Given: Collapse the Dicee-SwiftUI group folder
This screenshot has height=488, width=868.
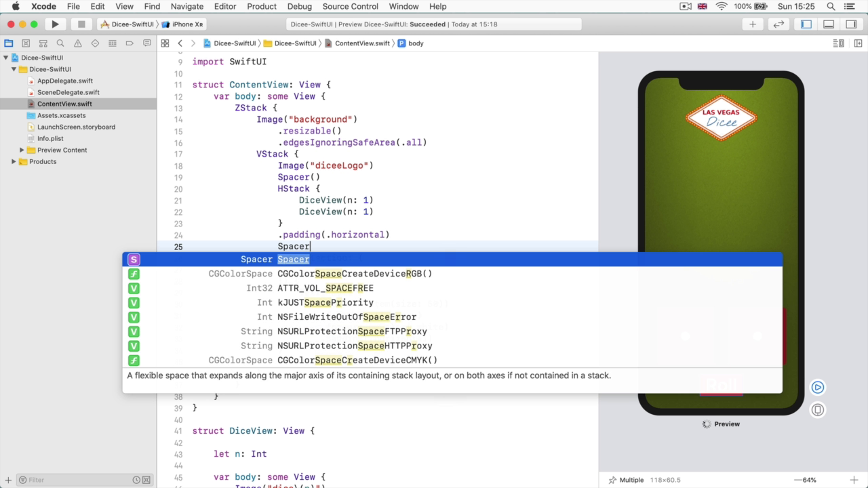Looking at the screenshot, I should pyautogui.click(x=14, y=69).
